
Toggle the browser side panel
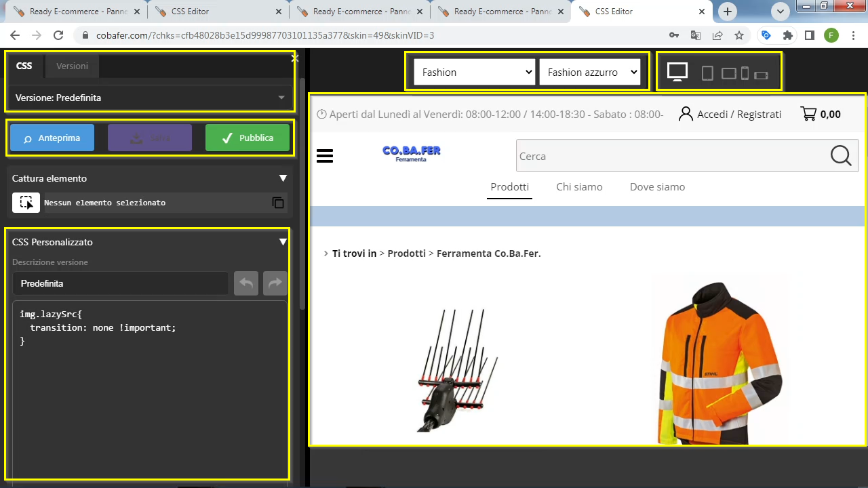pos(810,35)
